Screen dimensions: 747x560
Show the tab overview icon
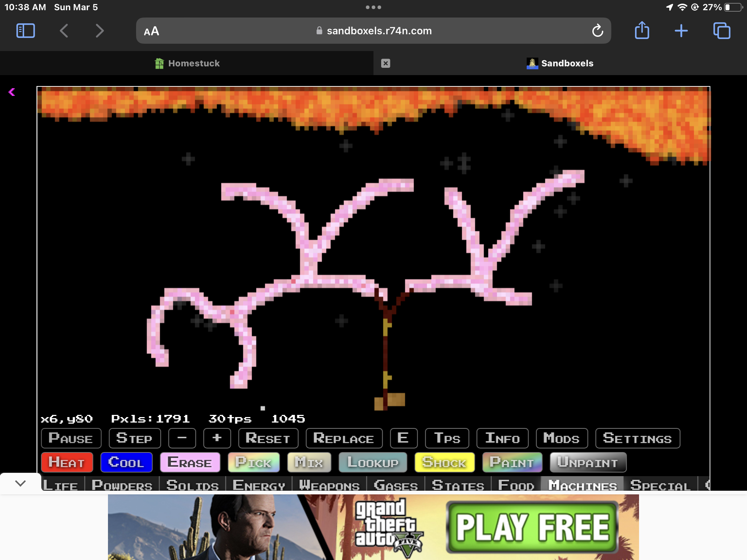tap(721, 31)
